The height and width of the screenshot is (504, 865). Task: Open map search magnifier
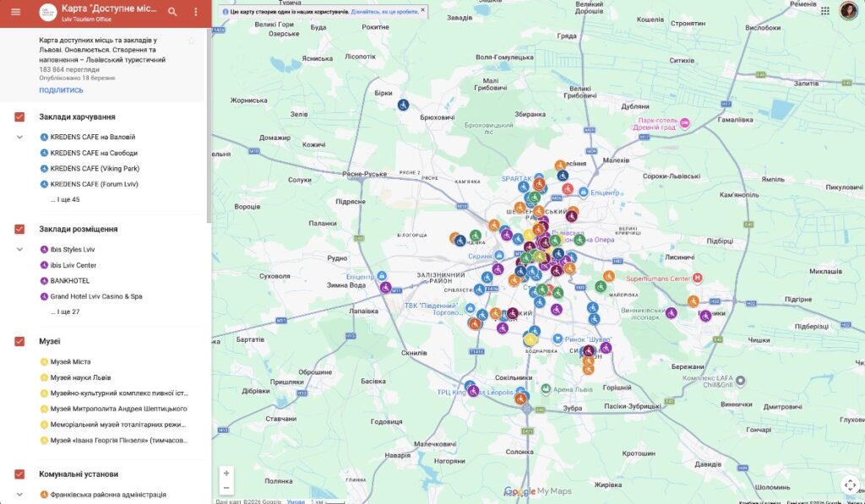pyautogui.click(x=172, y=12)
